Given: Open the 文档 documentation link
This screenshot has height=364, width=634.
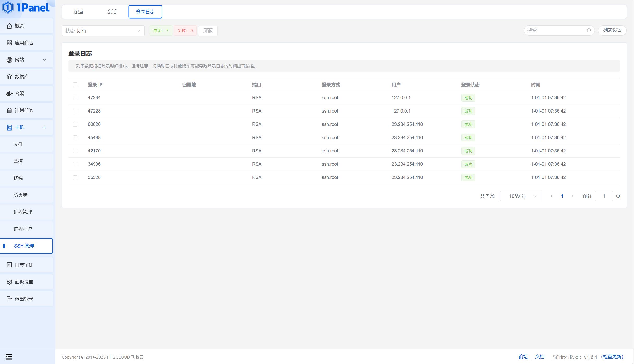Looking at the screenshot, I should (x=540, y=357).
